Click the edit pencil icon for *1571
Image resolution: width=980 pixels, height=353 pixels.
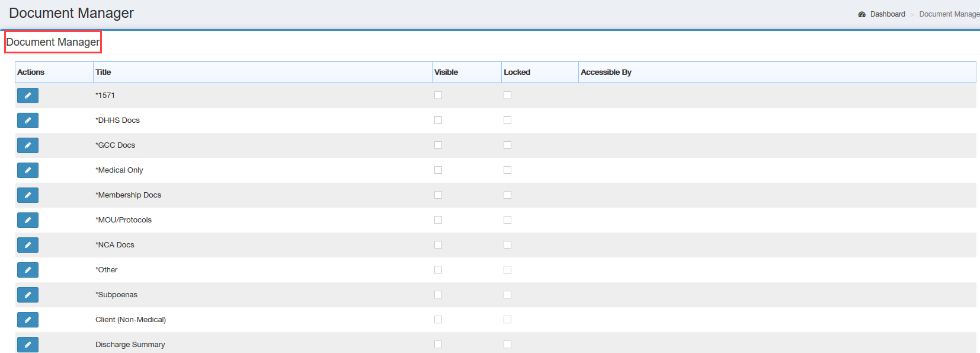28,96
